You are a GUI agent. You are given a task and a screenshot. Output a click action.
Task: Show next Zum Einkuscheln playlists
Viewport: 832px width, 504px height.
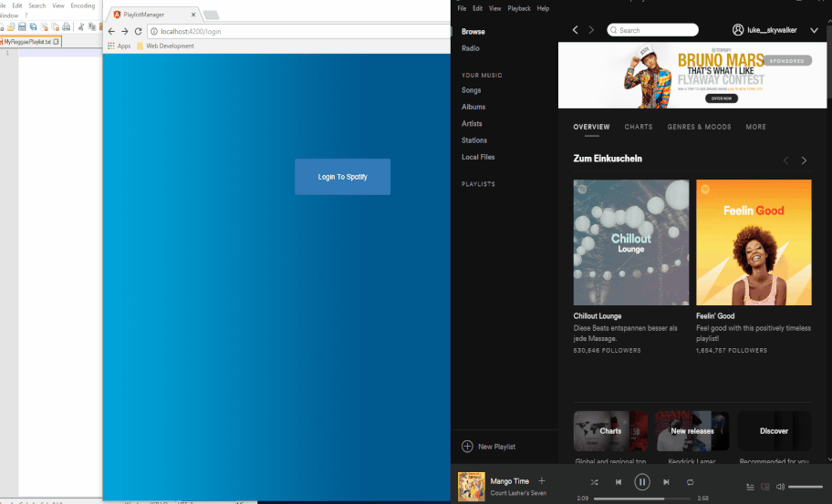click(804, 160)
